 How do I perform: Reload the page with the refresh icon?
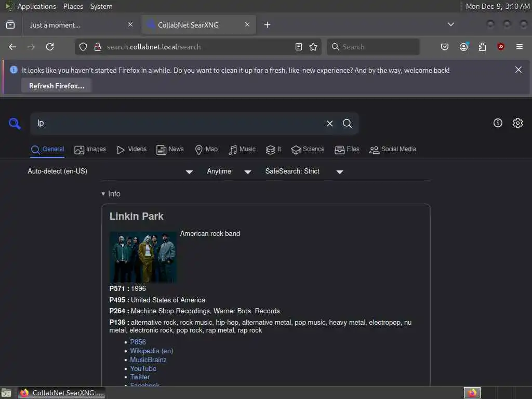click(x=50, y=47)
